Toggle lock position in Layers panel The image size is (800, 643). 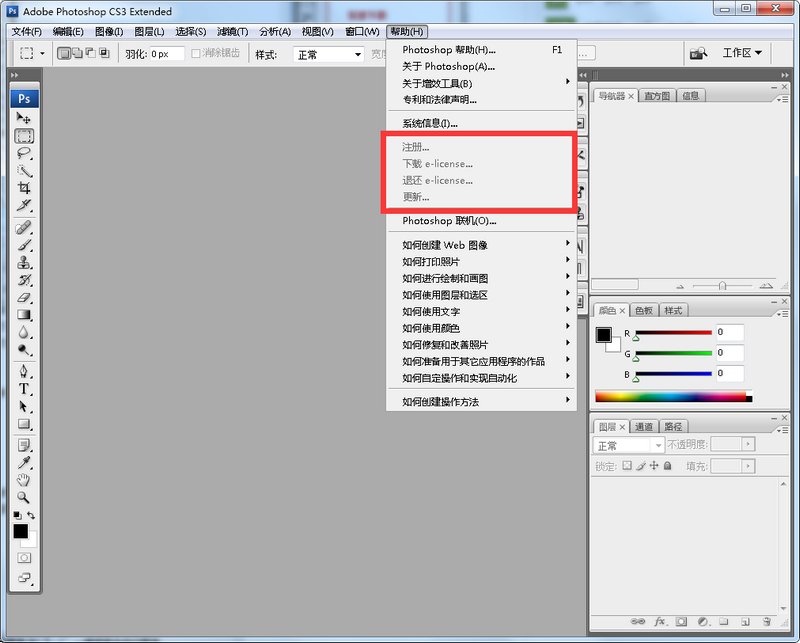click(654, 465)
